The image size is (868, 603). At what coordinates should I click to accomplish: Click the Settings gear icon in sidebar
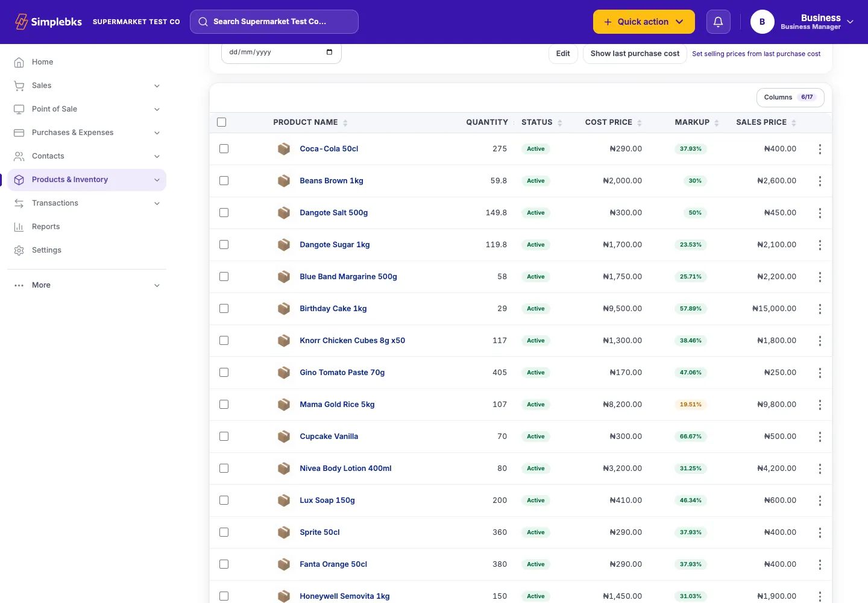[19, 250]
